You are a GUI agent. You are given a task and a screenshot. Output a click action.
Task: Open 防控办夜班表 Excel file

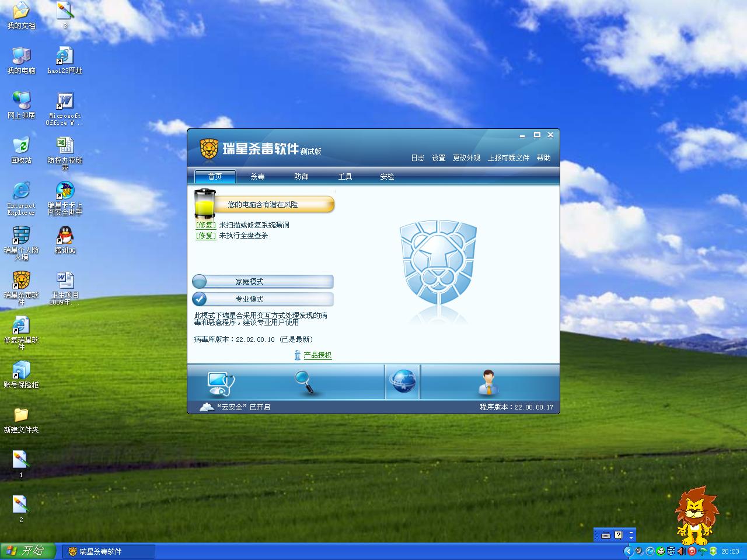[65, 153]
